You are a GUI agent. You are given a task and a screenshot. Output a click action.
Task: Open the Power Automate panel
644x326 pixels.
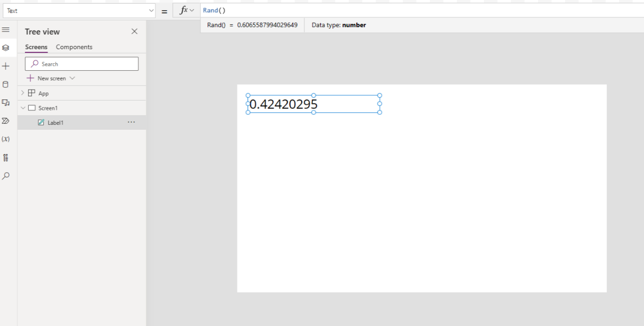coord(6,121)
